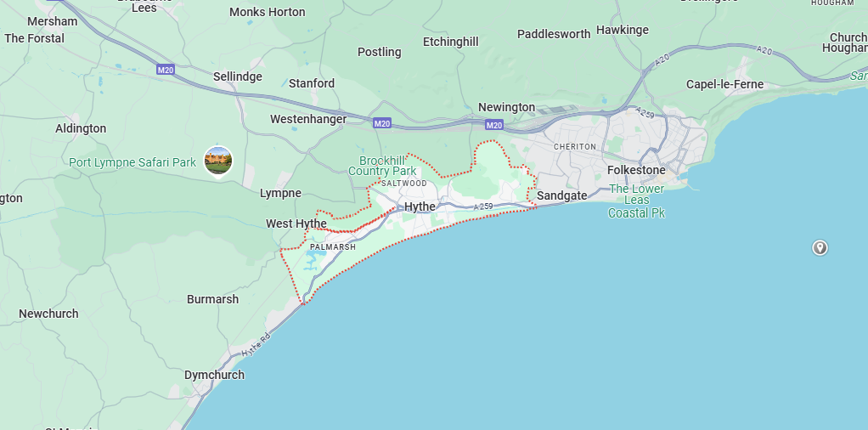Click the A20 road label above Capel-le-Ferne
This screenshot has height=430, width=868.
coord(764,50)
